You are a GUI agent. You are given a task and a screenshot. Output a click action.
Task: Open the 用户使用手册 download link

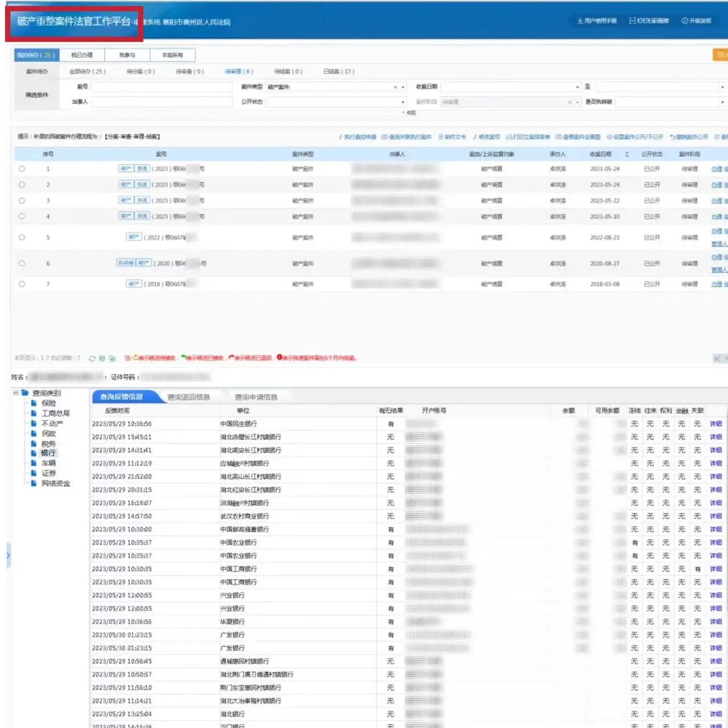coord(597,21)
